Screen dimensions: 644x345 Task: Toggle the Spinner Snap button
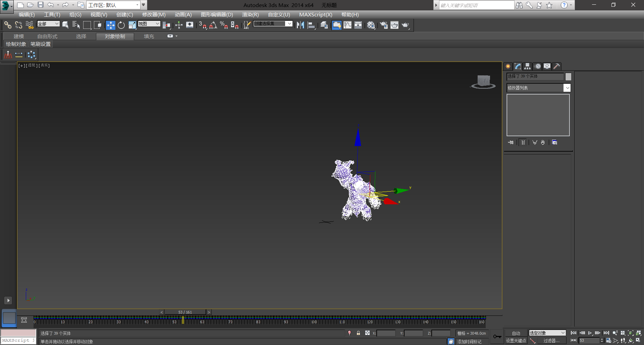234,25
